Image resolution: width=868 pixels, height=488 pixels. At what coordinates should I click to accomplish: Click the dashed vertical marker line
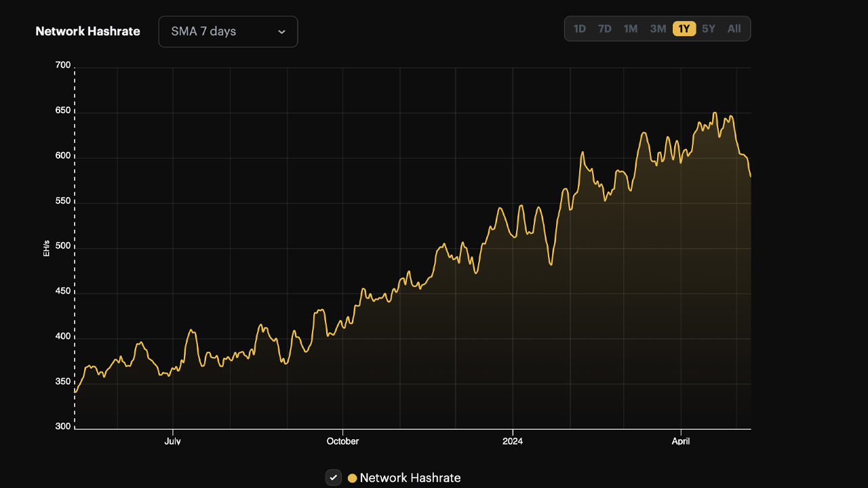pos(75,244)
